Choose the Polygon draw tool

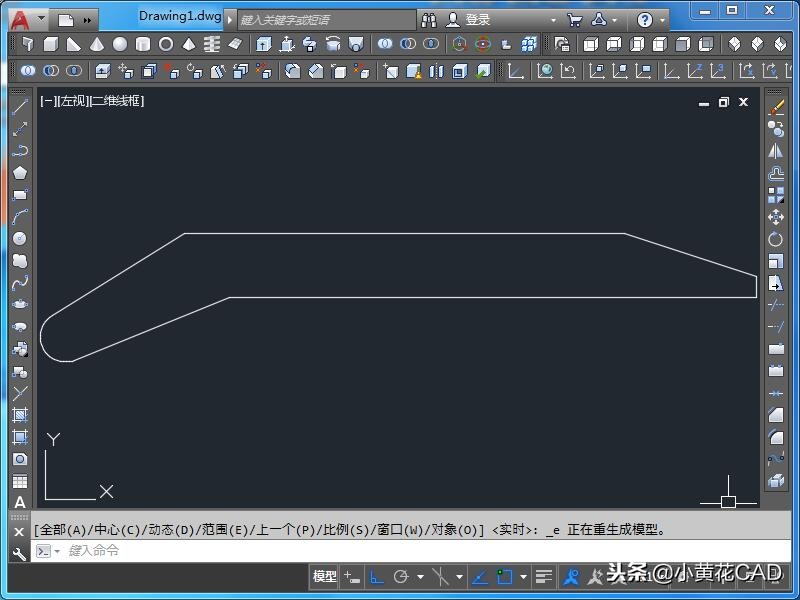19,173
